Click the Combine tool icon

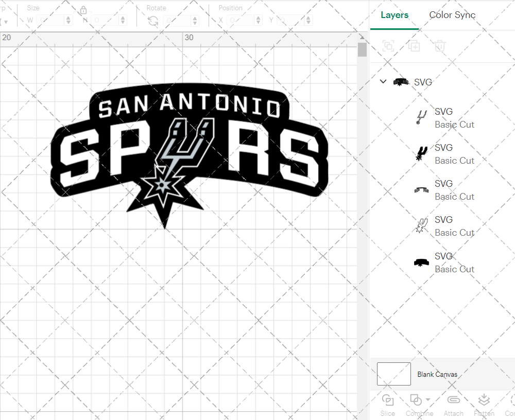(x=416, y=400)
